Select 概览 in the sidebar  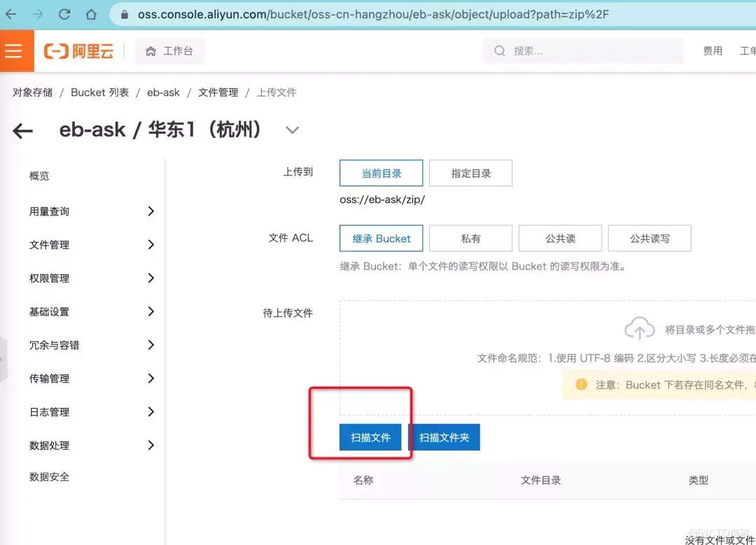point(39,176)
